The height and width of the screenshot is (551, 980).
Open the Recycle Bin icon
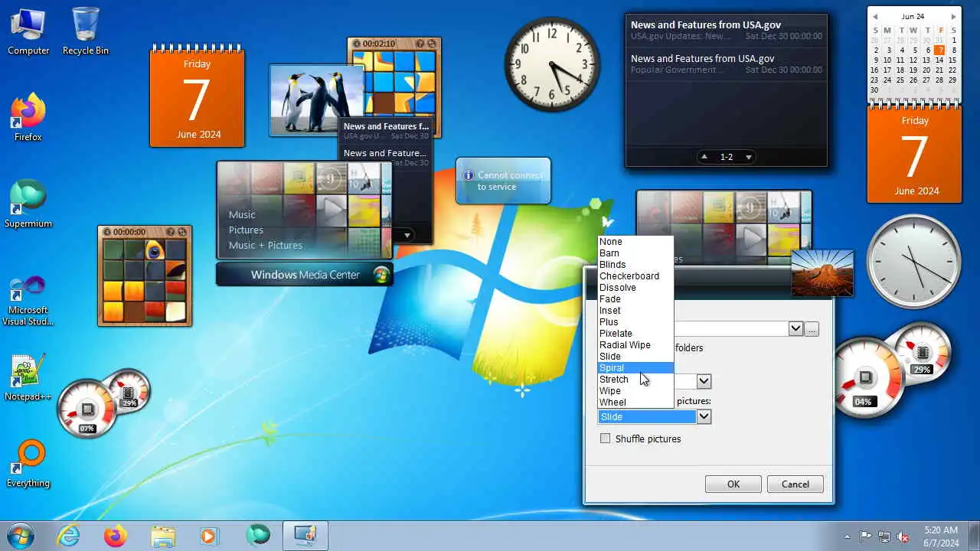(x=85, y=31)
